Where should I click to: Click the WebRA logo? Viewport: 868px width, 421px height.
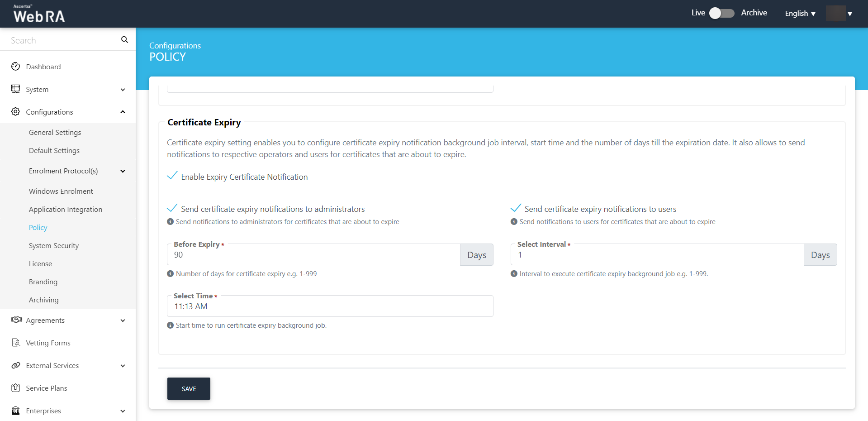tap(39, 14)
